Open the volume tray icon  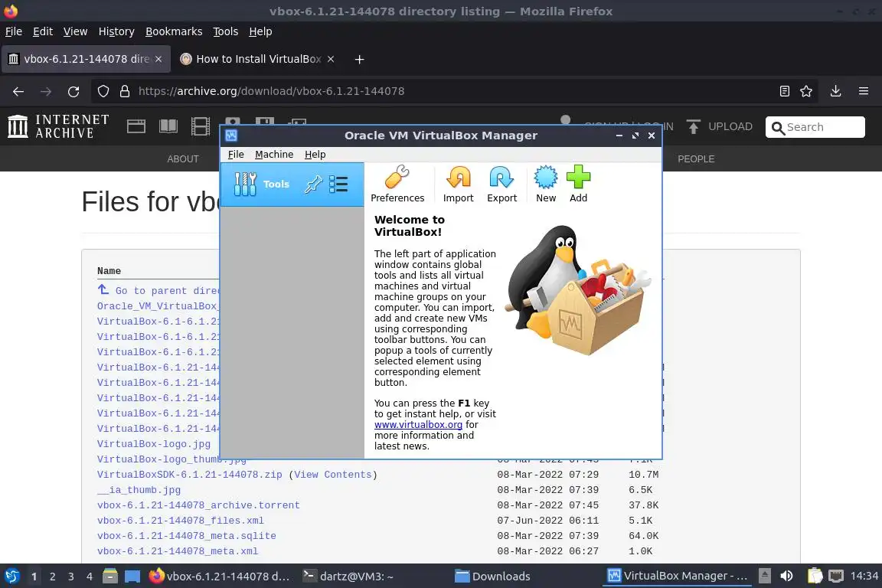(786, 576)
